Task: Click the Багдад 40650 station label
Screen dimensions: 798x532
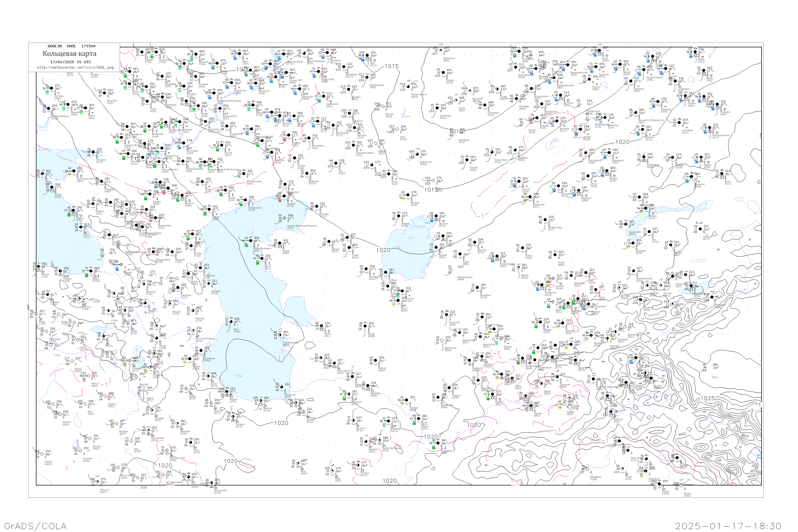Action: pos(96,447)
